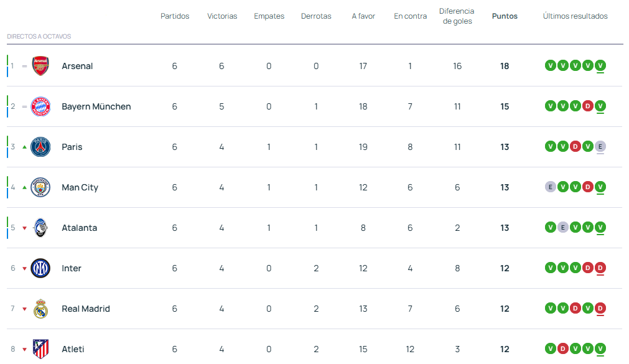Click the Atalanta club crest
The image size is (629, 364).
[40, 228]
